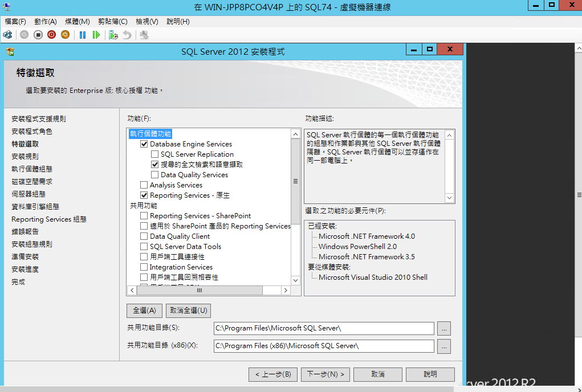Click the SQL Server setup window icon
Screen dimensions: 582x392
10,51
